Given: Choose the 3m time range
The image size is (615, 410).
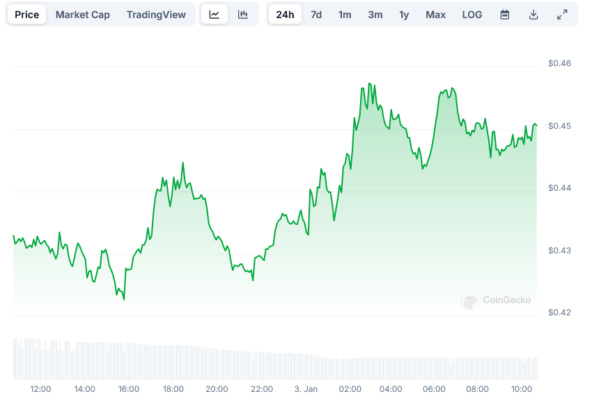Looking at the screenshot, I should pyautogui.click(x=375, y=15).
